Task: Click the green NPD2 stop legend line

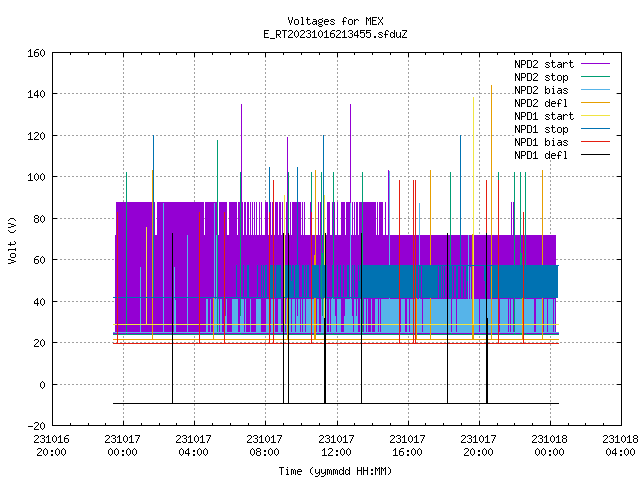Action: pyautogui.click(x=596, y=77)
